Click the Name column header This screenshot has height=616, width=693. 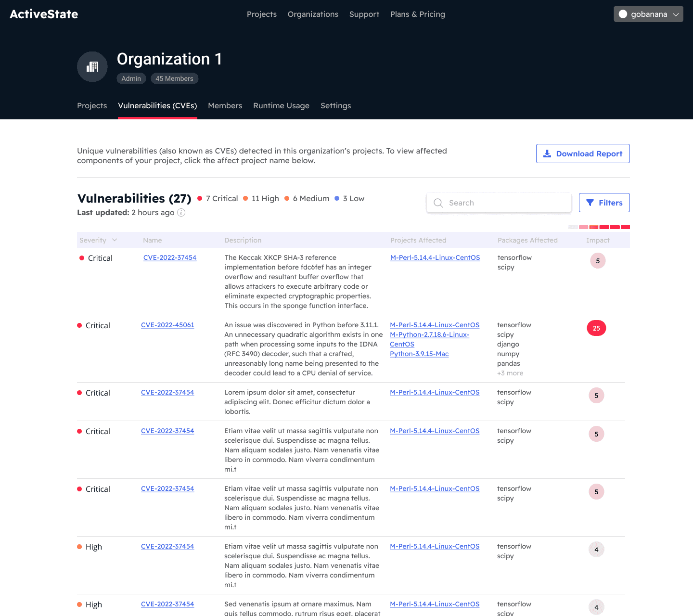click(153, 240)
